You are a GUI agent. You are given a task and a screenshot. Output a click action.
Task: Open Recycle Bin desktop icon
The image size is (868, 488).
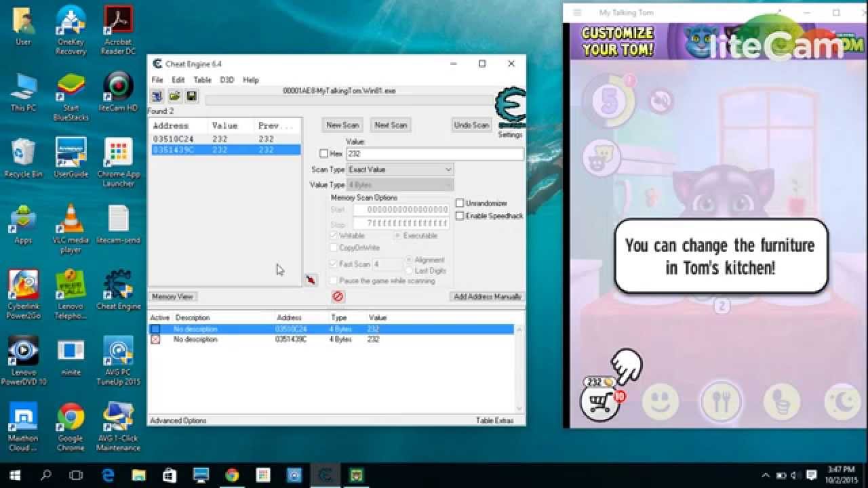(23, 159)
